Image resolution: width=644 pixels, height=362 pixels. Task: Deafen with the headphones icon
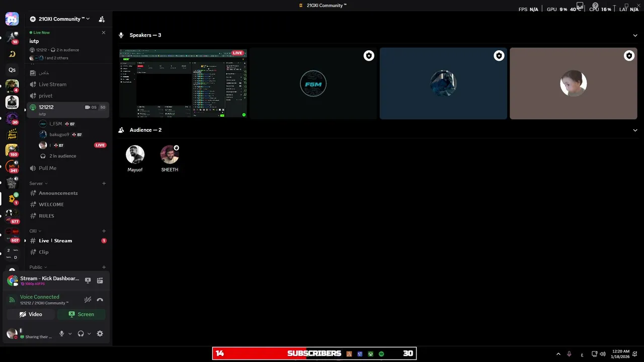pos(80,333)
